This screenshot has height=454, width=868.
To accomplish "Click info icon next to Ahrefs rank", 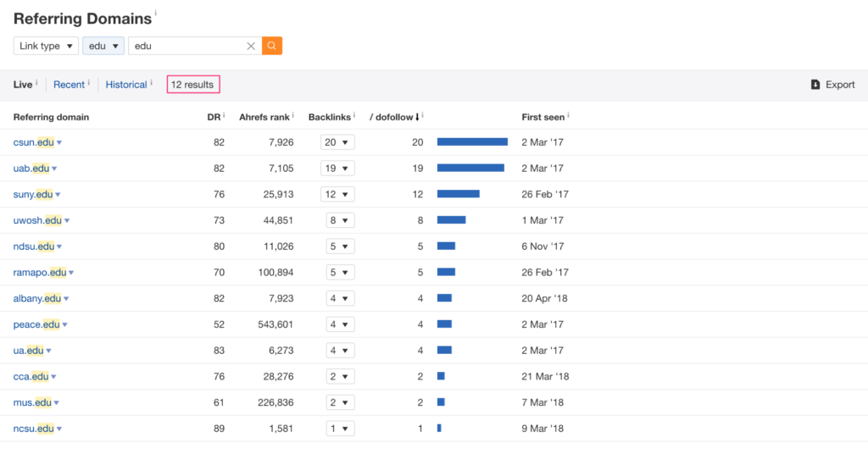I will point(297,115).
